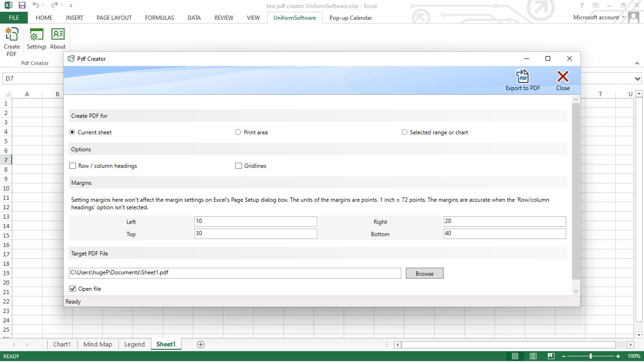Open the Settings ribbon icon
This screenshot has height=362, width=644.
36,39
